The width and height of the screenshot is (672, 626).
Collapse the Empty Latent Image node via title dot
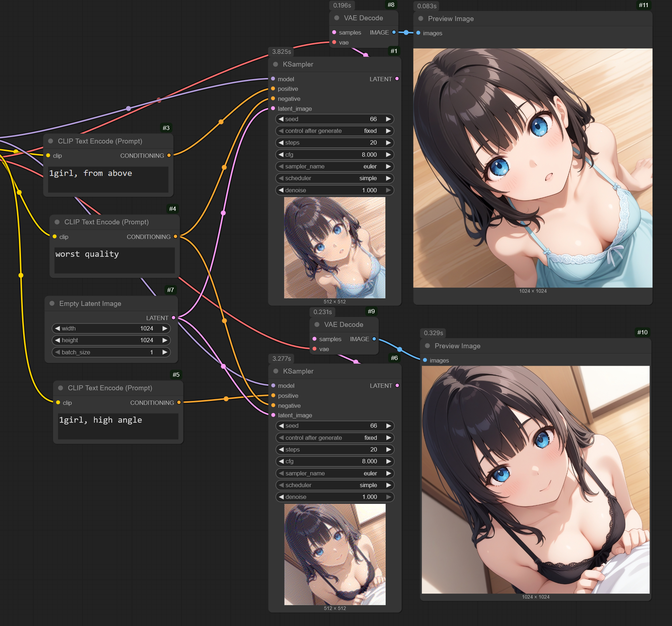pyautogui.click(x=52, y=303)
